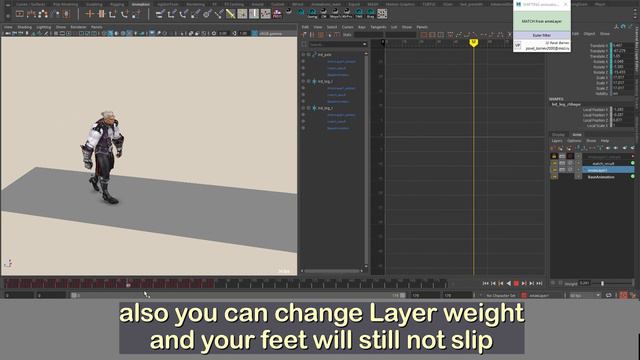Stop playback with the red stop button

(516, 283)
